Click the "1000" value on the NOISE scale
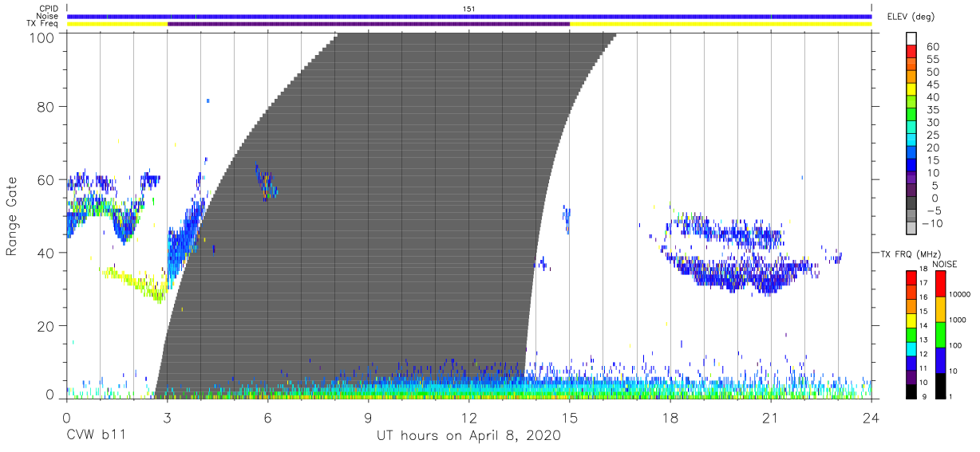 (x=959, y=320)
